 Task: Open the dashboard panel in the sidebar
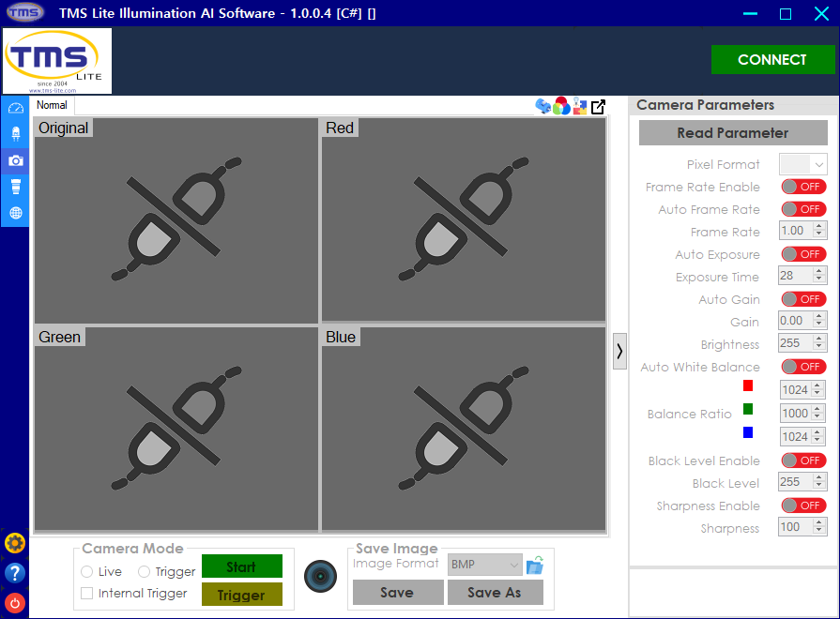click(x=14, y=107)
